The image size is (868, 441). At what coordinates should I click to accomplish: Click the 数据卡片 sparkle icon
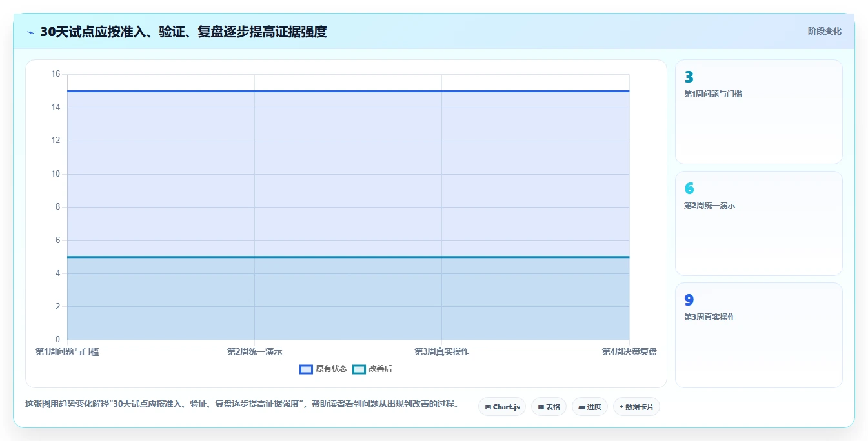point(621,407)
